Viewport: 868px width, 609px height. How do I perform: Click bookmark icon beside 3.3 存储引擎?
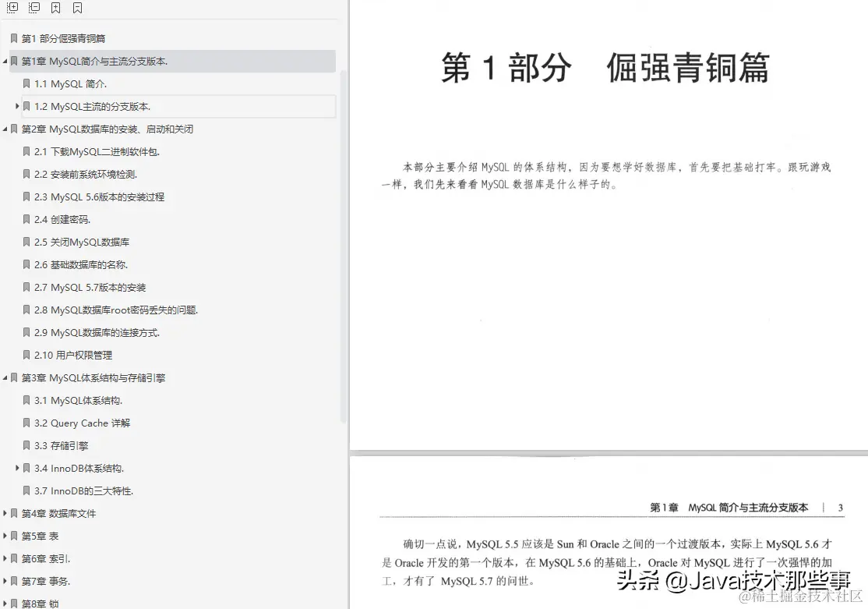click(x=26, y=445)
